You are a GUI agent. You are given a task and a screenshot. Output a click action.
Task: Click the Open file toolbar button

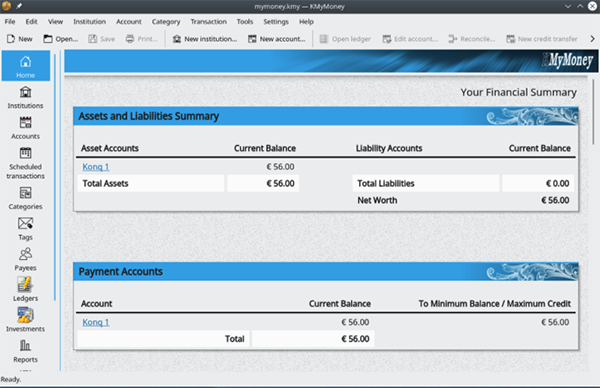click(x=60, y=39)
